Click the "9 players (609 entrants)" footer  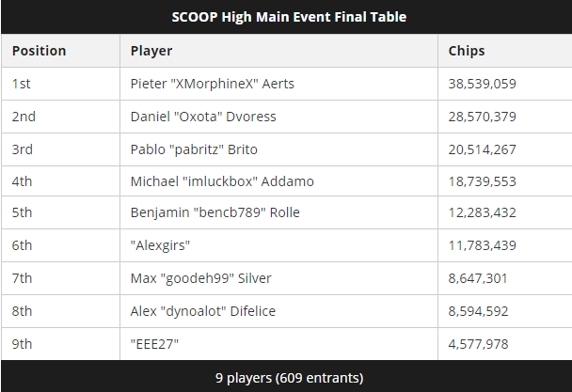pyautogui.click(x=289, y=378)
